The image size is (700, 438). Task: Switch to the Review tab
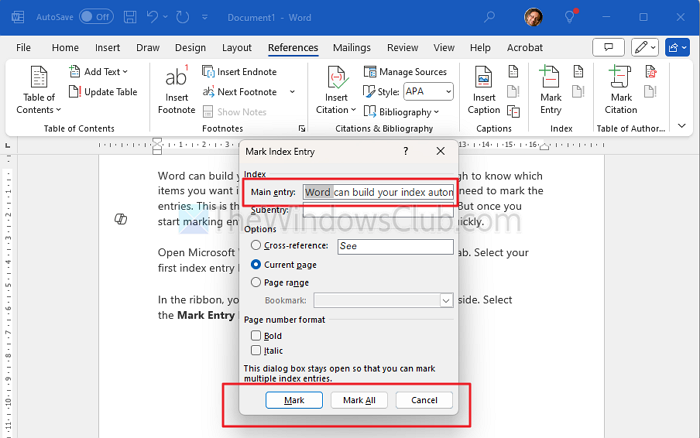click(x=402, y=47)
